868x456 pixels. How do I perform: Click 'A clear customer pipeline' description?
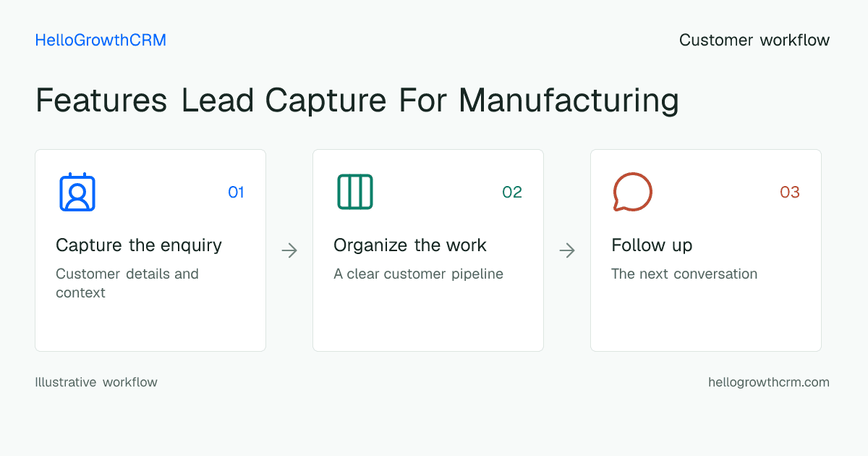click(418, 274)
